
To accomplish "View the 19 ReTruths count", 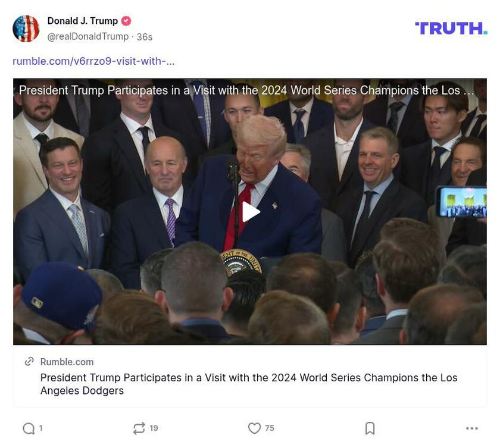I will point(154,428).
